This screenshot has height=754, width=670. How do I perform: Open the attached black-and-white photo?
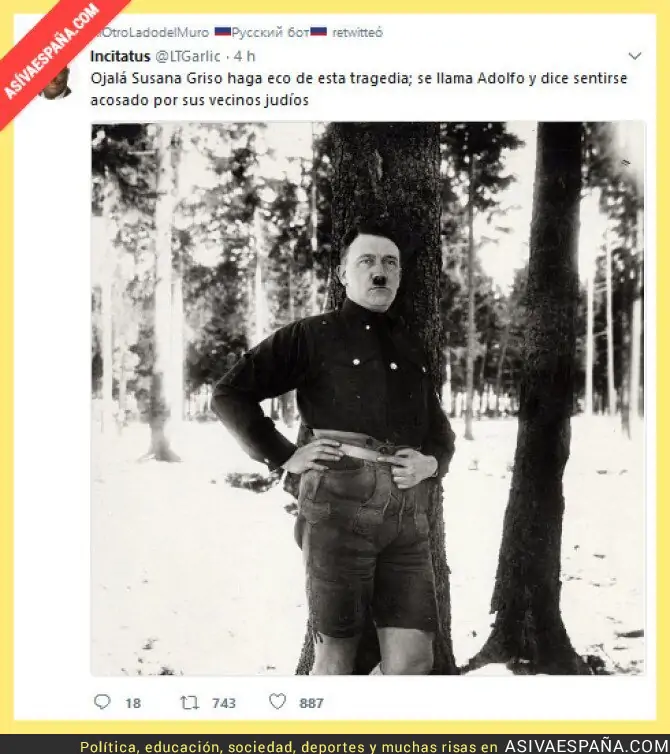click(368, 398)
